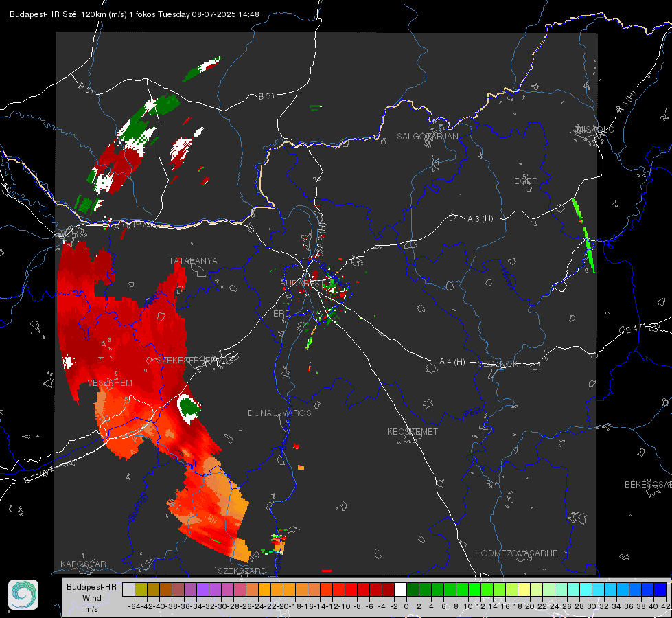672x618 pixels.
Task: Click the 'Budapest-HR Wind m/s' legend label
Action: pos(92,597)
